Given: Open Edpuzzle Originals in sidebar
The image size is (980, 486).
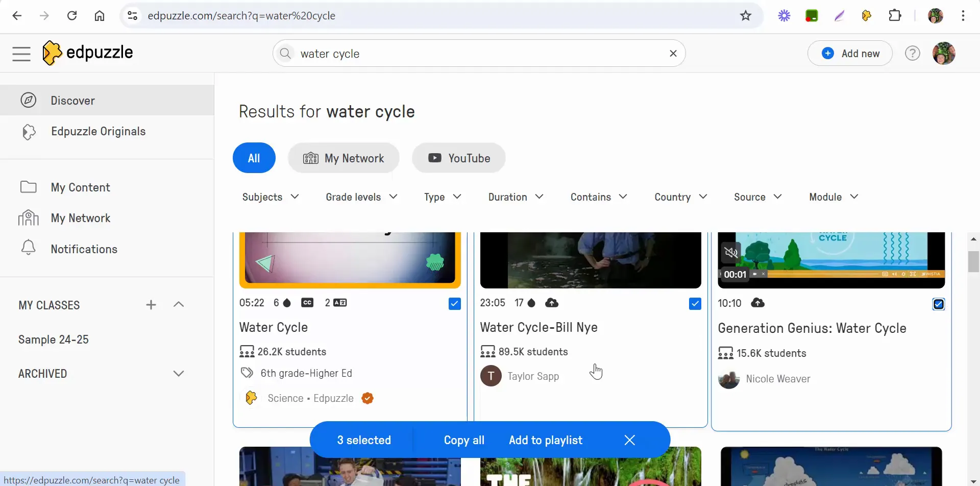Looking at the screenshot, I should pos(107,132).
